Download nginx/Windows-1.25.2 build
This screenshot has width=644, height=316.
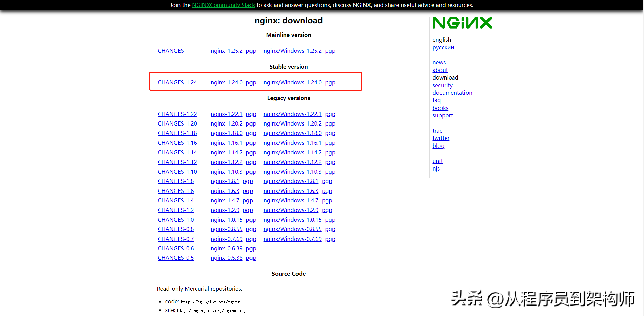point(293,51)
